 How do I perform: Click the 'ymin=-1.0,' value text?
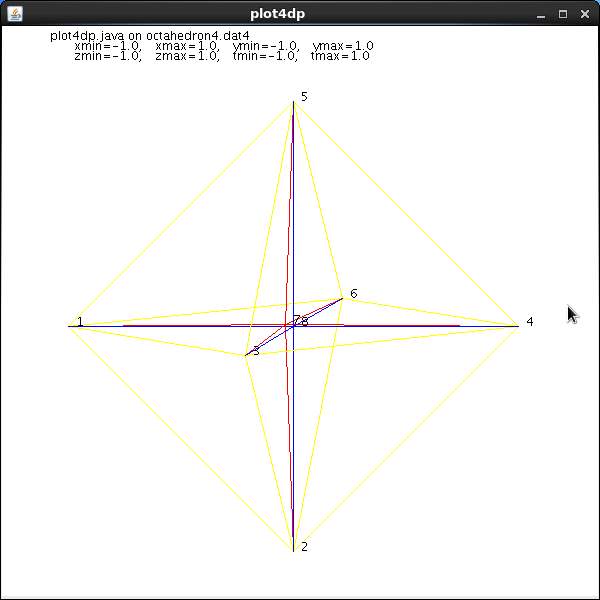pyautogui.click(x=266, y=46)
